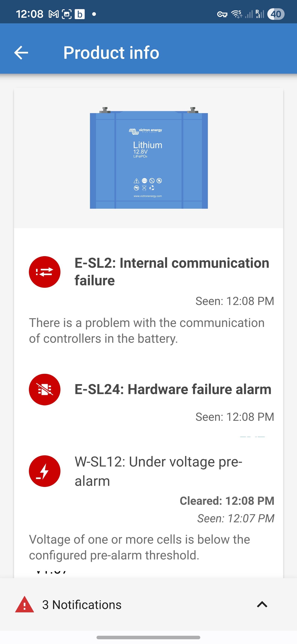Tap the back arrow in header

click(21, 53)
